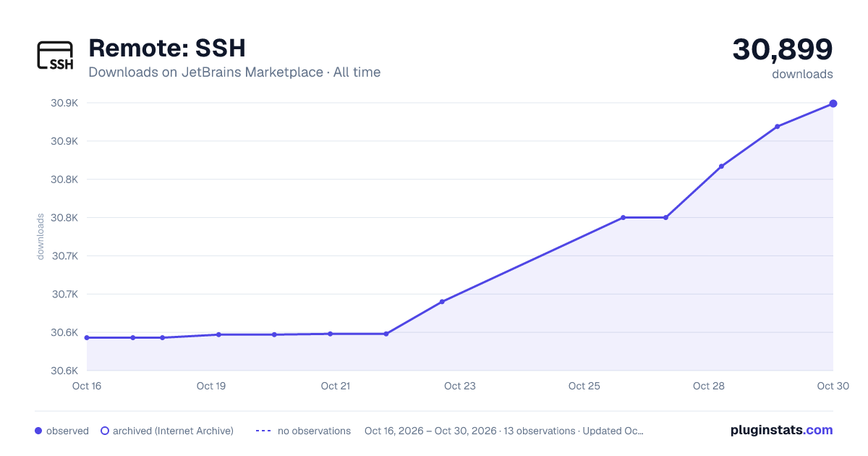Click the date range and 13 observations text
This screenshot has height=456, width=868.
pos(504,431)
